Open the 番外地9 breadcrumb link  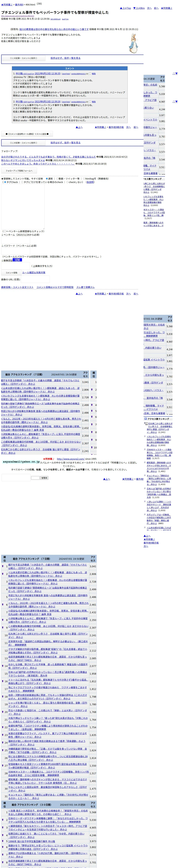19,5
